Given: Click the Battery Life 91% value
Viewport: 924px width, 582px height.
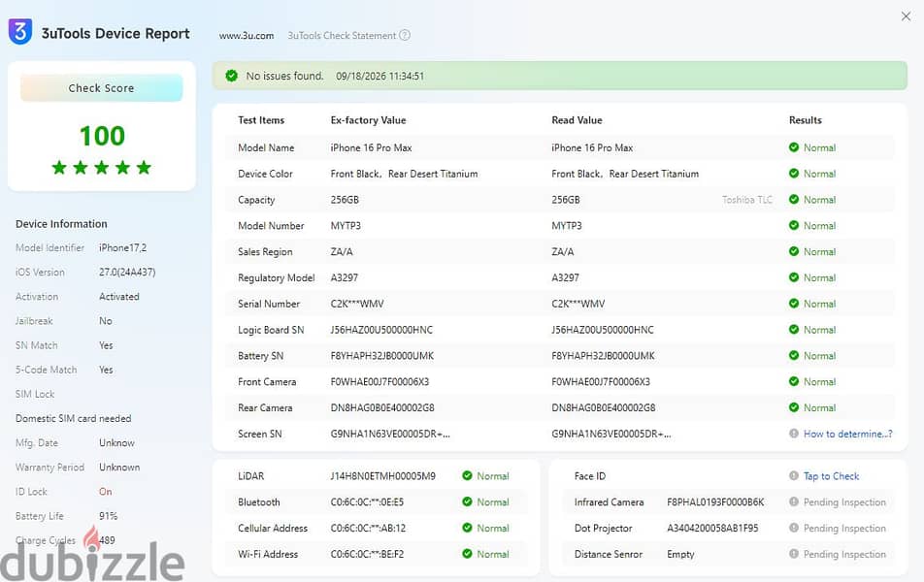Looking at the screenshot, I should pos(109,516).
